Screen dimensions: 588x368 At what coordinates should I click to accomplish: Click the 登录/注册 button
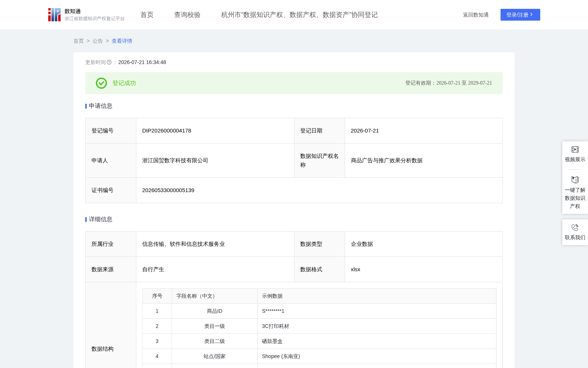[x=520, y=15]
